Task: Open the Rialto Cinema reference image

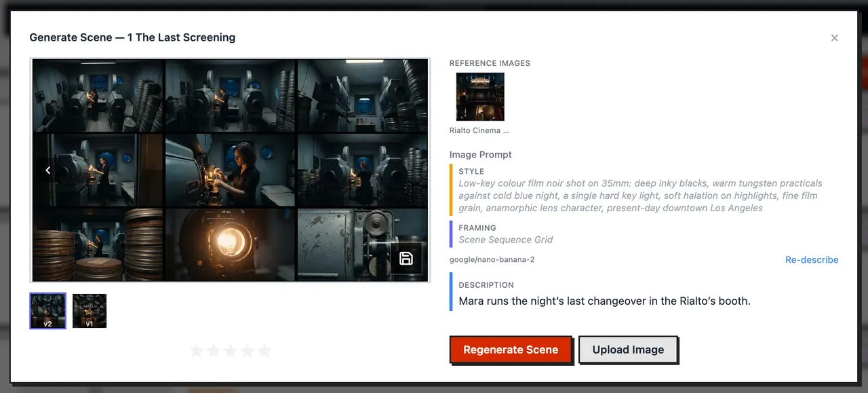Action: click(x=480, y=97)
